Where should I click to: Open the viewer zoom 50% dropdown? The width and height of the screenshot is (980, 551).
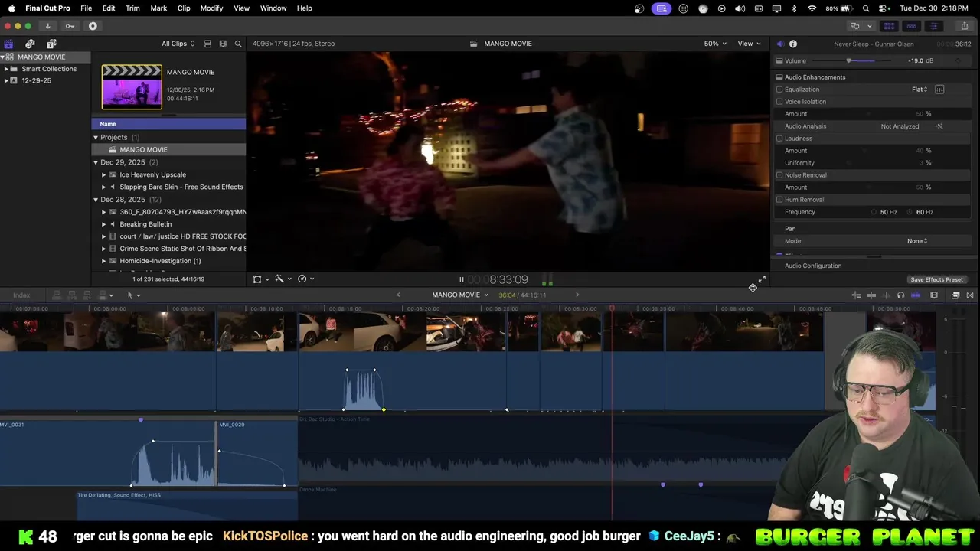(x=716, y=44)
